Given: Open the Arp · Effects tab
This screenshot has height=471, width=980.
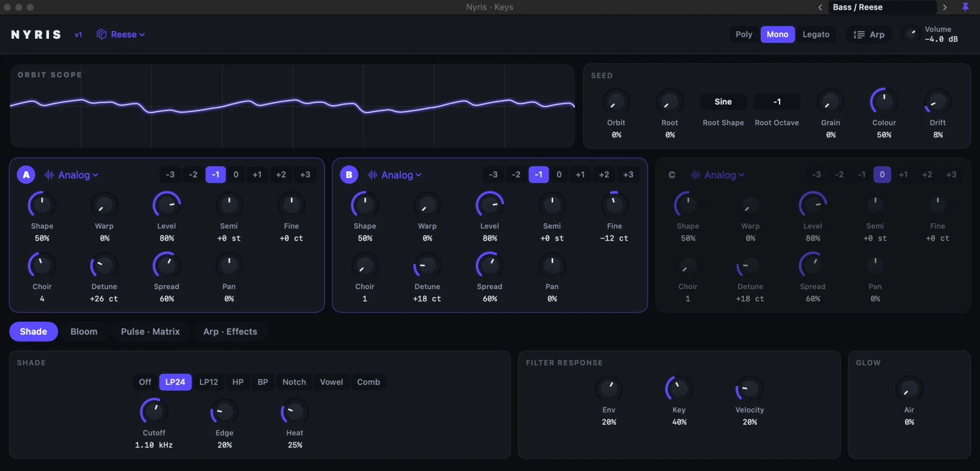Looking at the screenshot, I should (230, 332).
